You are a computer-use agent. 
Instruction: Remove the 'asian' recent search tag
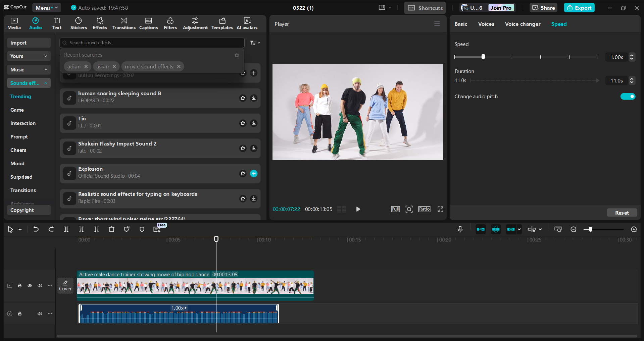click(114, 66)
